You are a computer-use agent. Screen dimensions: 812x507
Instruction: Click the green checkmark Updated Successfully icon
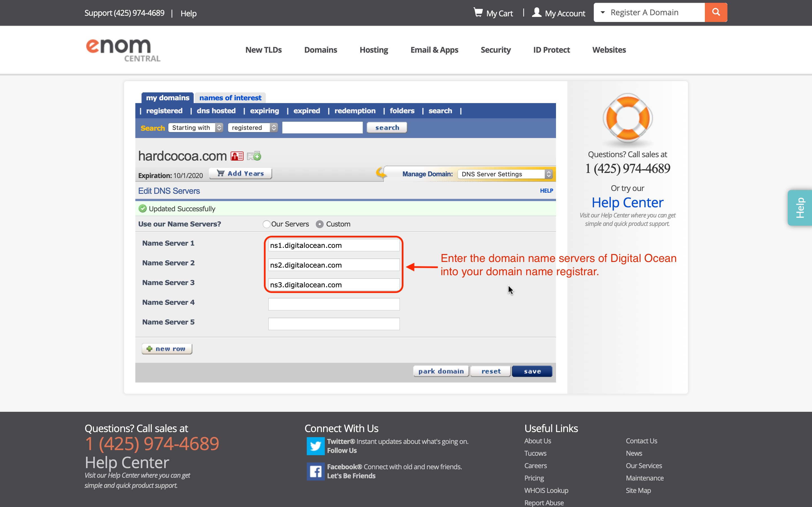coord(142,208)
